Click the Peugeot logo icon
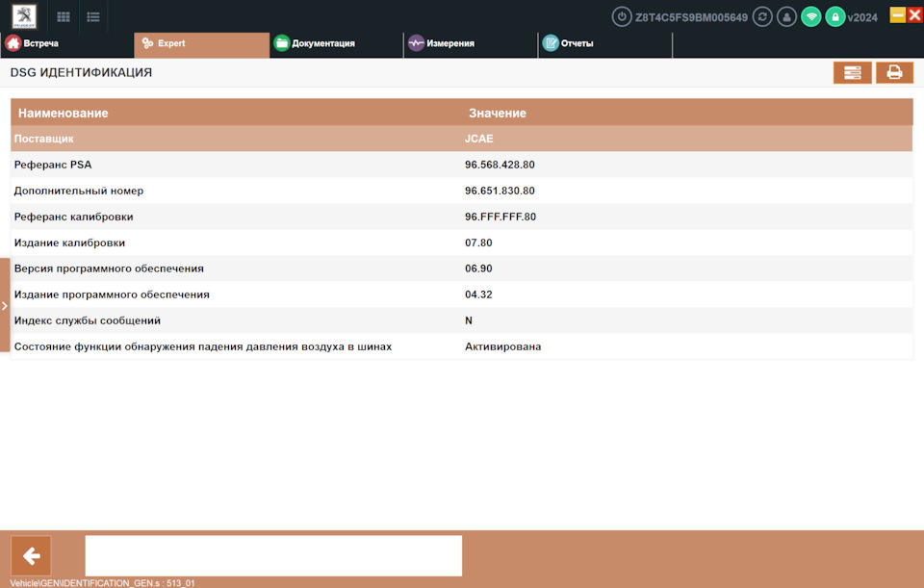The width and height of the screenshot is (924, 588). point(24,16)
